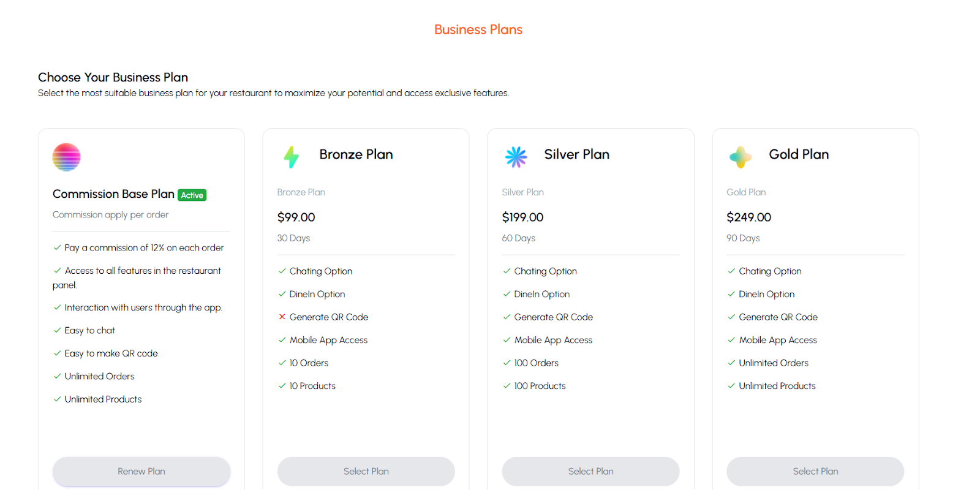Click the Business Plans page heading
Screen dimensions: 980x490
pyautogui.click(x=478, y=29)
